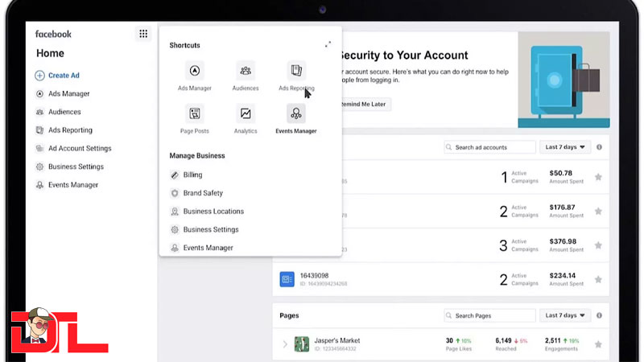Click Business Locations pin icon
The image size is (644, 362).
pyautogui.click(x=175, y=212)
